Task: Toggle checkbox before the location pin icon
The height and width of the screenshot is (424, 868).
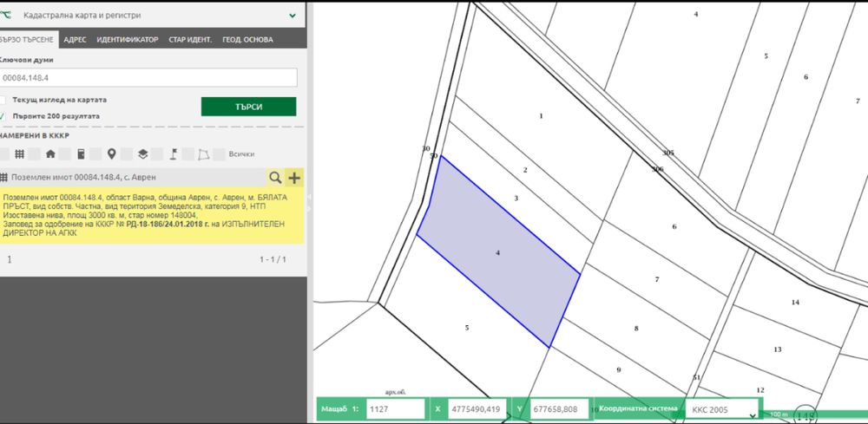Action: click(x=95, y=154)
